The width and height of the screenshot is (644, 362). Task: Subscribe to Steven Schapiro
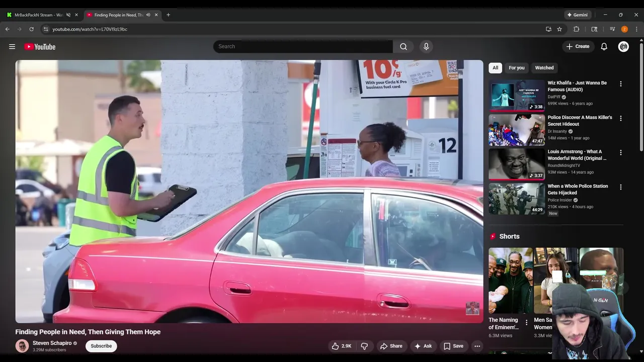101,346
